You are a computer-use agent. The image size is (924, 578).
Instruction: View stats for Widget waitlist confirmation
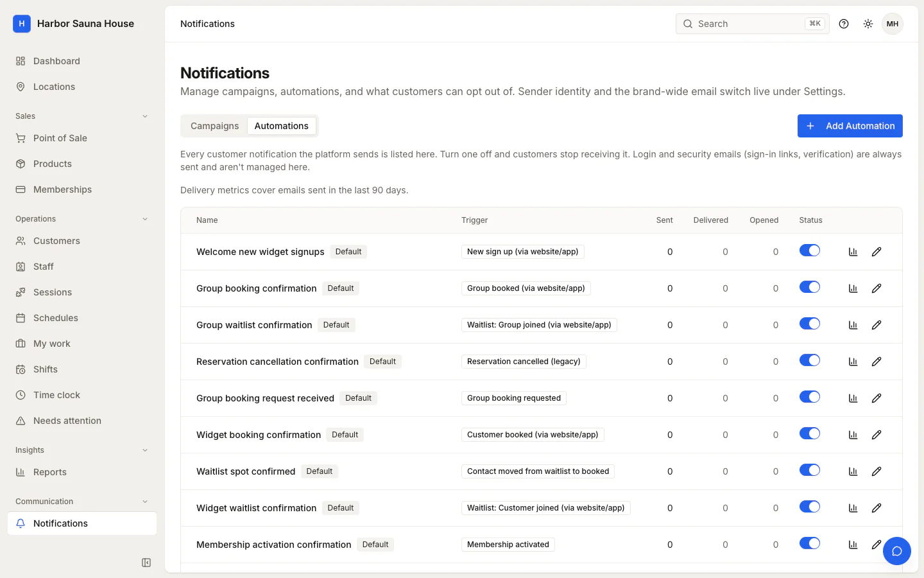pyautogui.click(x=853, y=508)
